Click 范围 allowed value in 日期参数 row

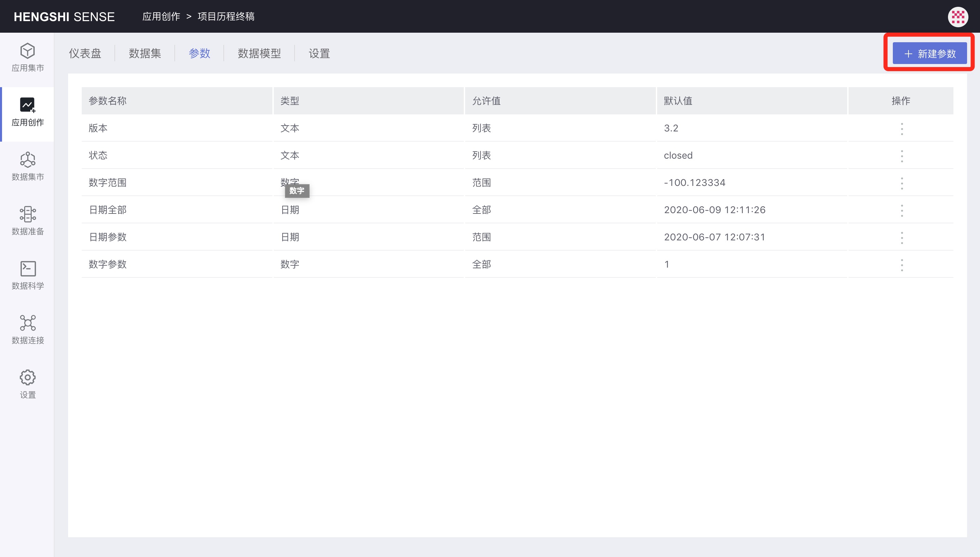tap(481, 237)
